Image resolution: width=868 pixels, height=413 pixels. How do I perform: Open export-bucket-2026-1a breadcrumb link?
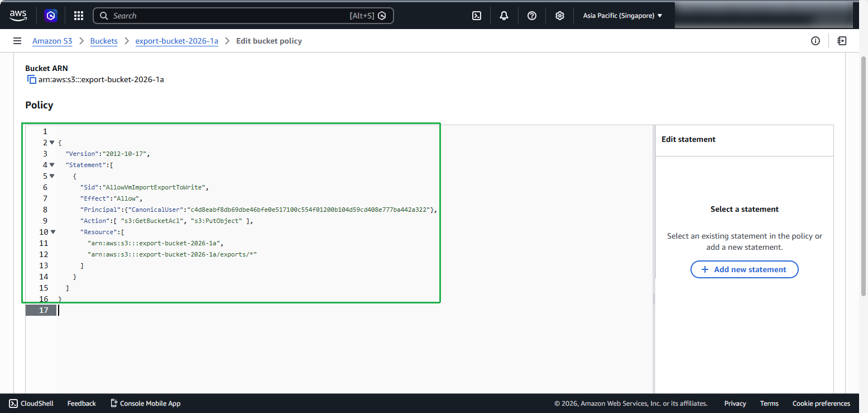177,41
